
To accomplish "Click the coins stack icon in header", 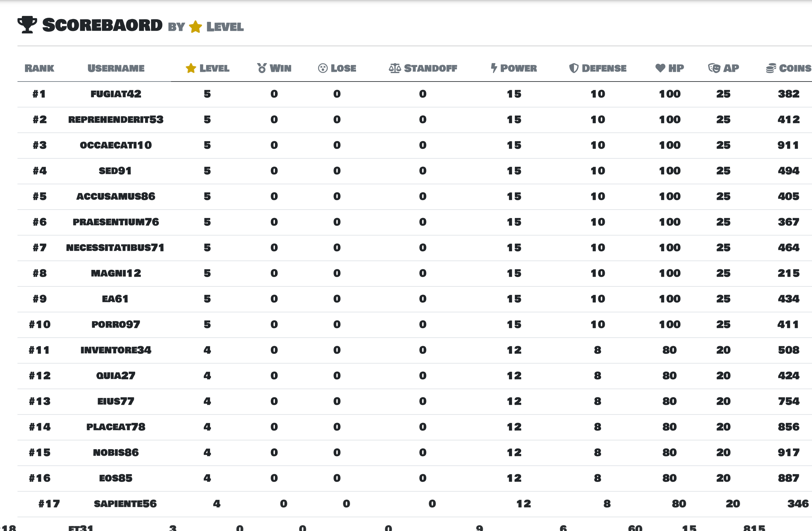I will pyautogui.click(x=771, y=68).
